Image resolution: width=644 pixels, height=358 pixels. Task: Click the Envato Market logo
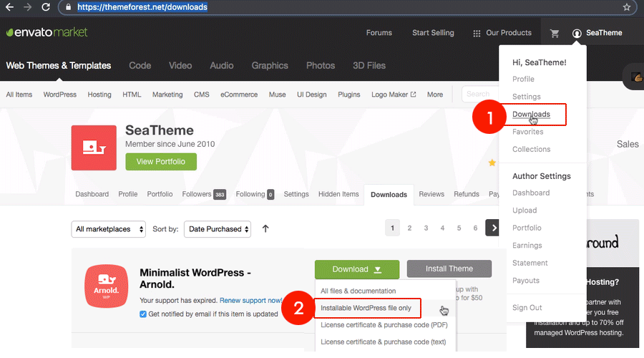[47, 32]
